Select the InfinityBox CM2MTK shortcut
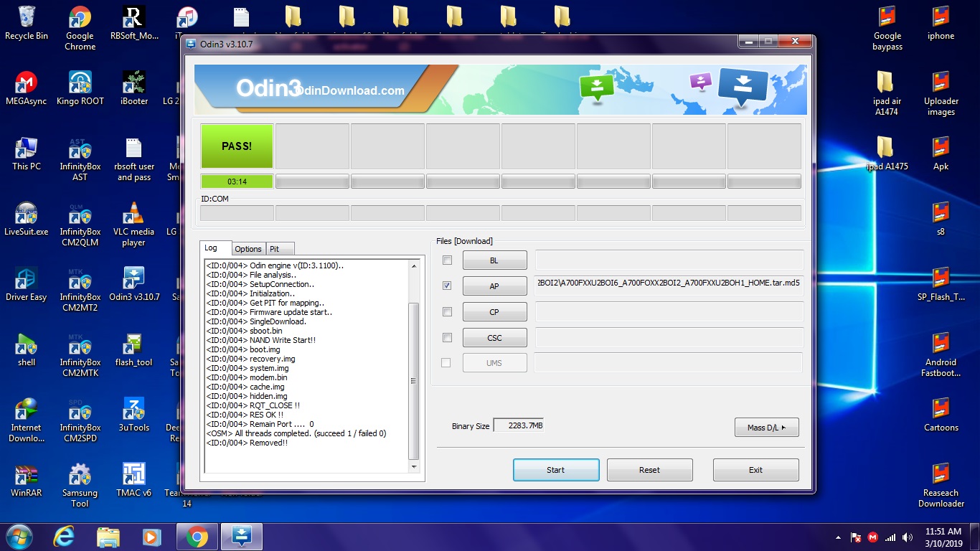980x551 pixels. (80, 354)
